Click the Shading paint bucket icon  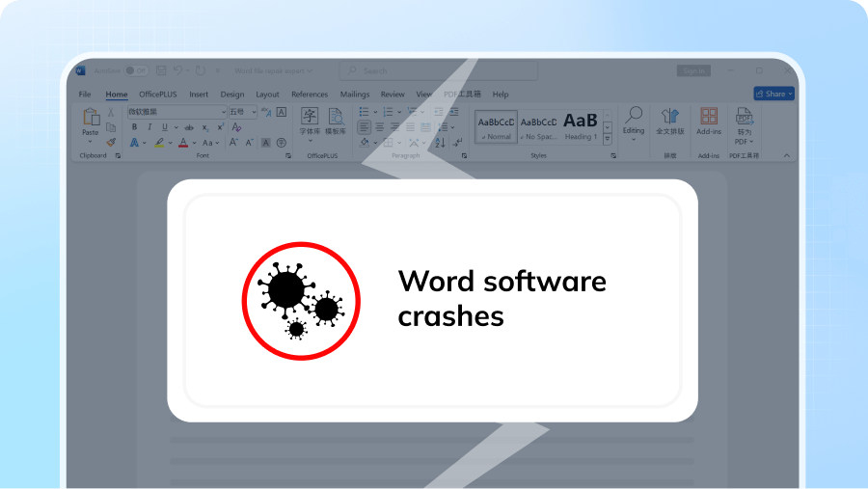pos(365,143)
